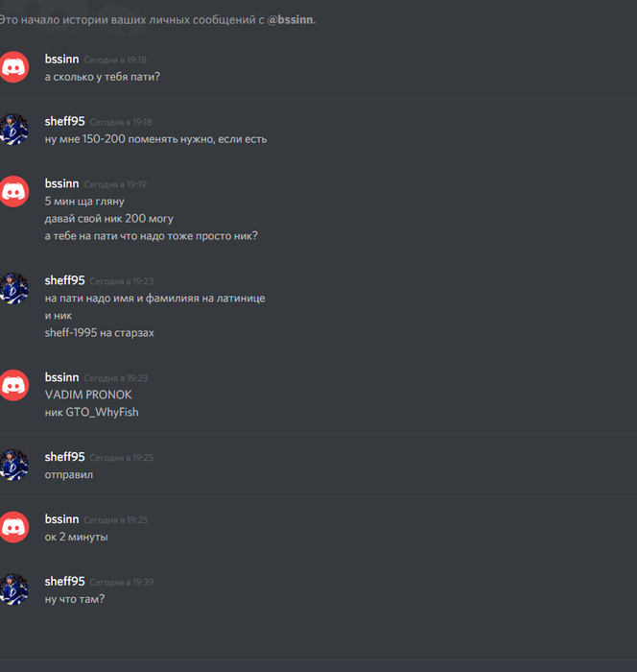This screenshot has height=672, width=637.
Task: Click the 'sheff-1995 на старзах' message line
Action: [100, 332]
